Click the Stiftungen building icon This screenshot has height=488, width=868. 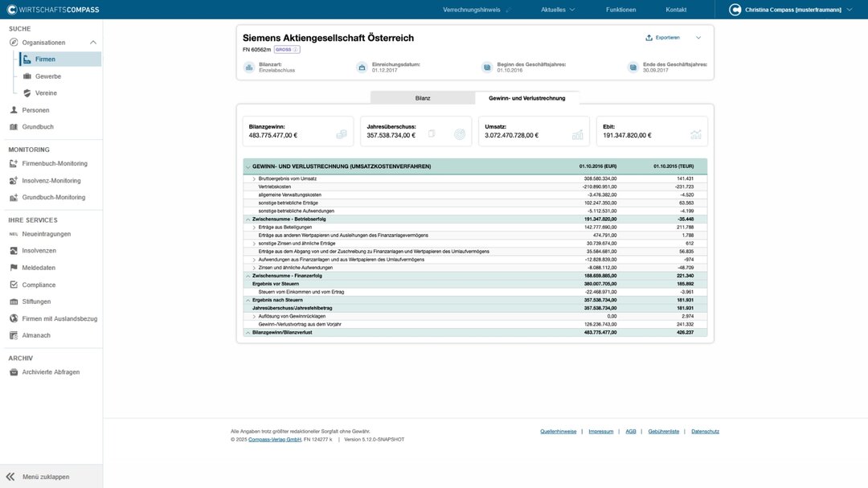click(14, 301)
